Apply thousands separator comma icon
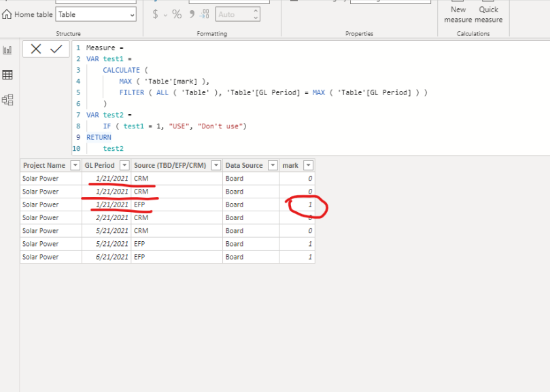Image resolution: width=550 pixels, height=392 pixels. 192,14
